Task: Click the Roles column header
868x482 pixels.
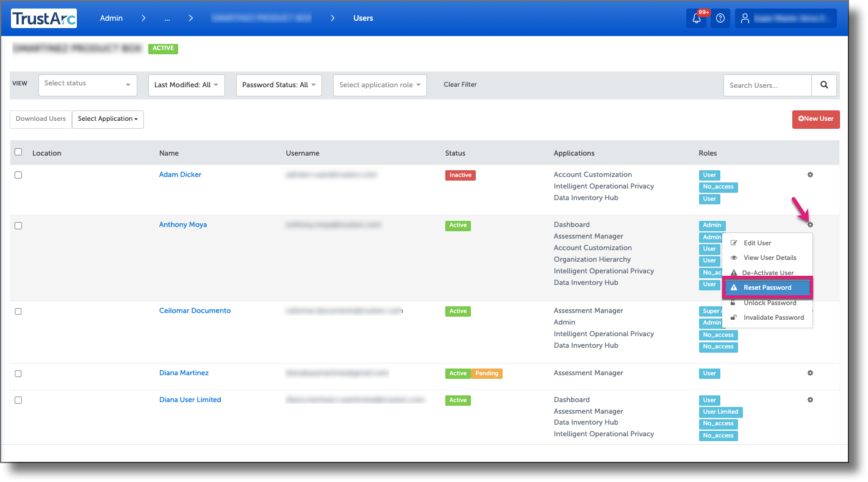Action: tap(708, 153)
